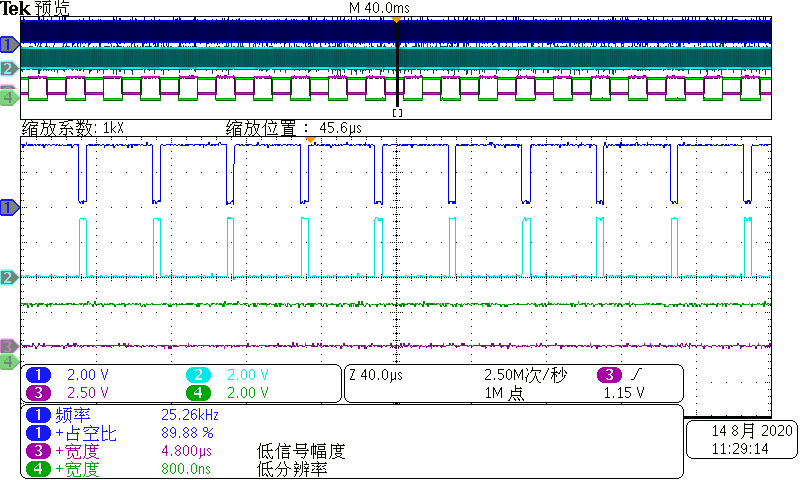Click the 频率 measurement label
The image size is (800, 480).
(73, 415)
